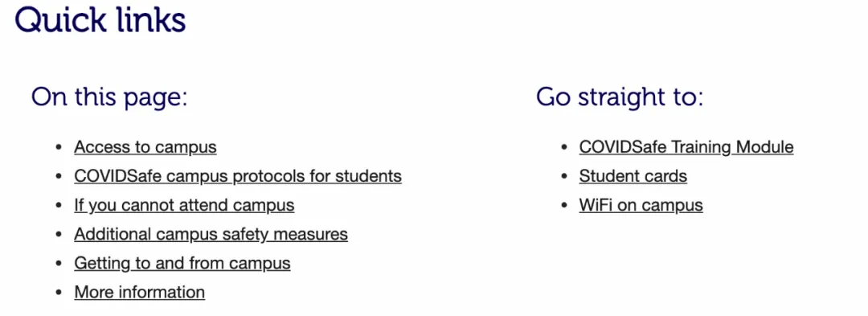Visit the Student cards link
This screenshot has width=868, height=316.
point(633,176)
